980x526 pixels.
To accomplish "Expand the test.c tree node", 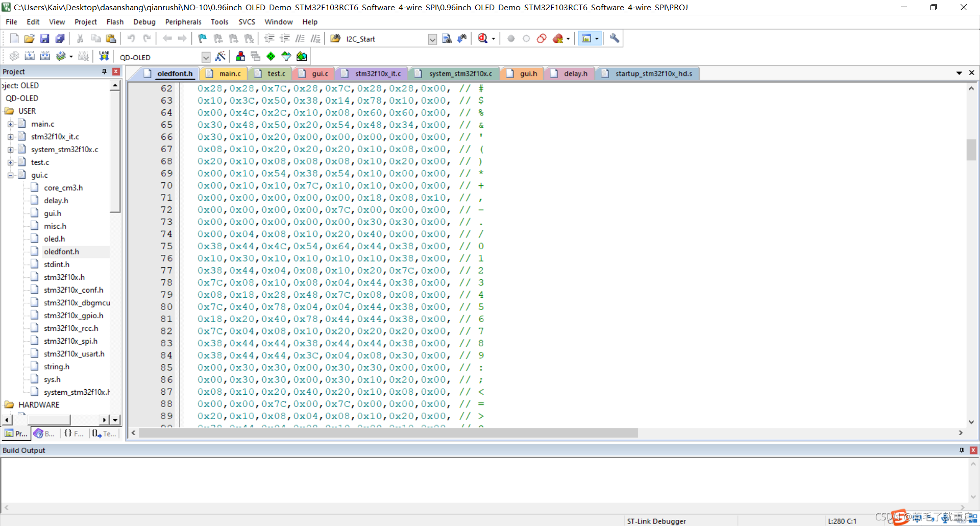I will 10,162.
